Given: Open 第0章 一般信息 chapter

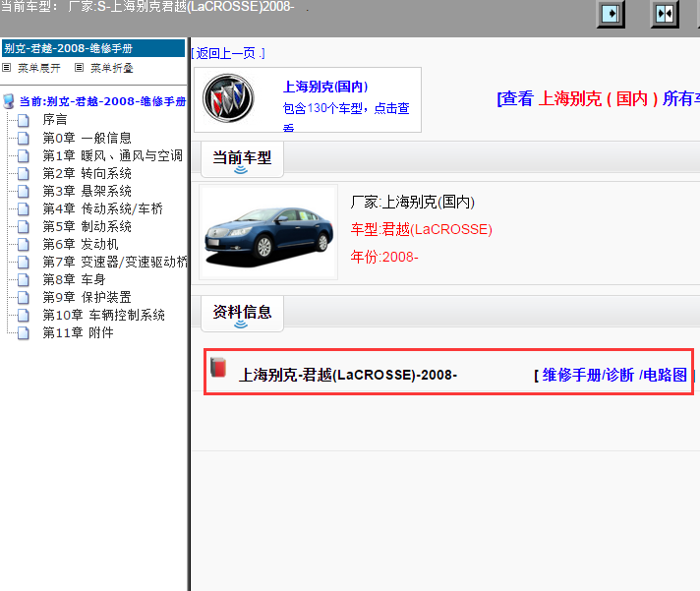Looking at the screenshot, I should point(87,138).
